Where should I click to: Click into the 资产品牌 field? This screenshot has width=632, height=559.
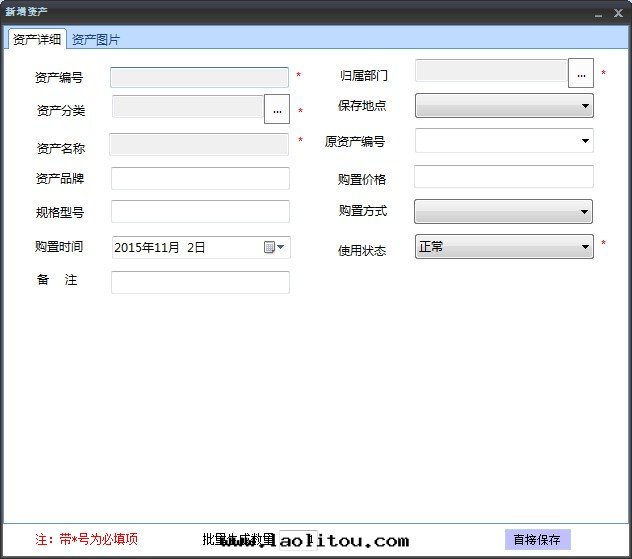[x=200, y=179]
